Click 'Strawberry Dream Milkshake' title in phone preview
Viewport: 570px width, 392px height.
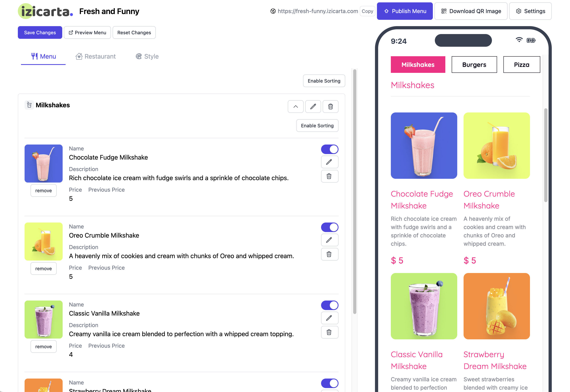tap(495, 360)
